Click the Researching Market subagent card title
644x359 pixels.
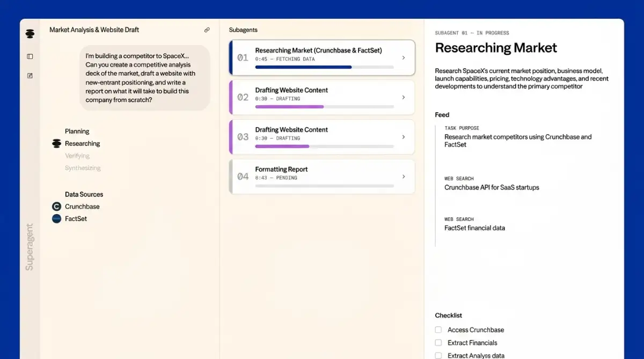(319, 50)
